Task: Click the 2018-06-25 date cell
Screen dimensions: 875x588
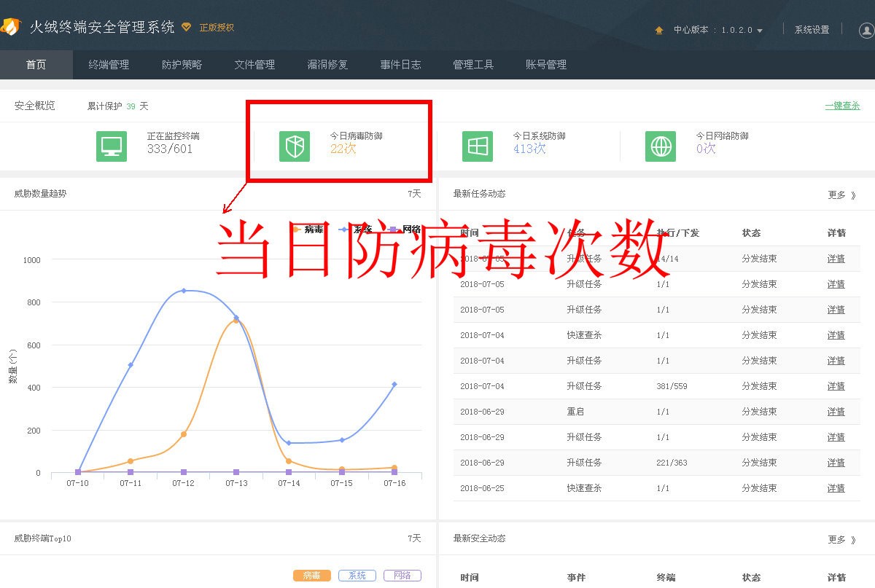Action: tap(482, 488)
